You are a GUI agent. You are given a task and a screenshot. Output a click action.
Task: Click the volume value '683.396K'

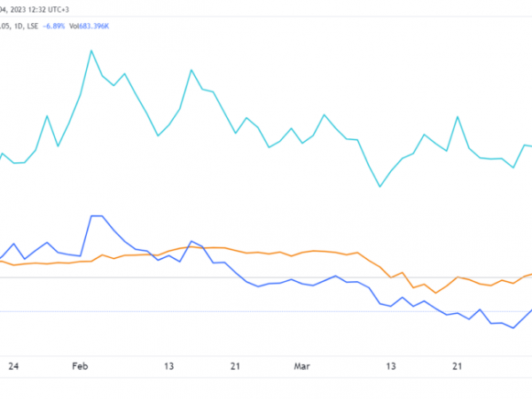point(94,26)
